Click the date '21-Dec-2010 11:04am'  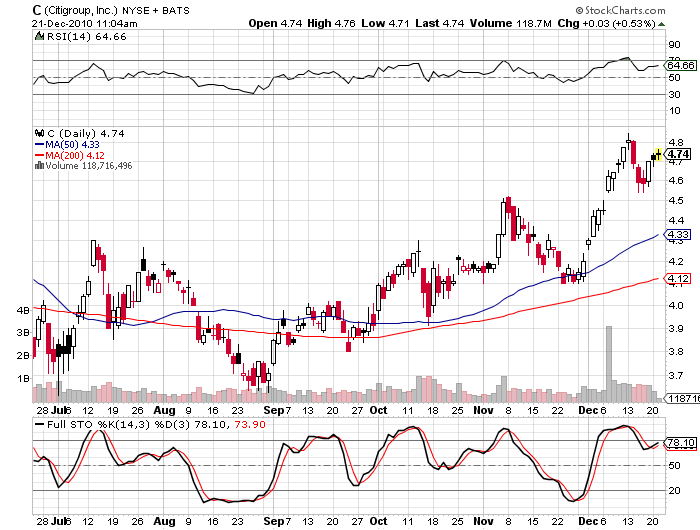[85, 23]
